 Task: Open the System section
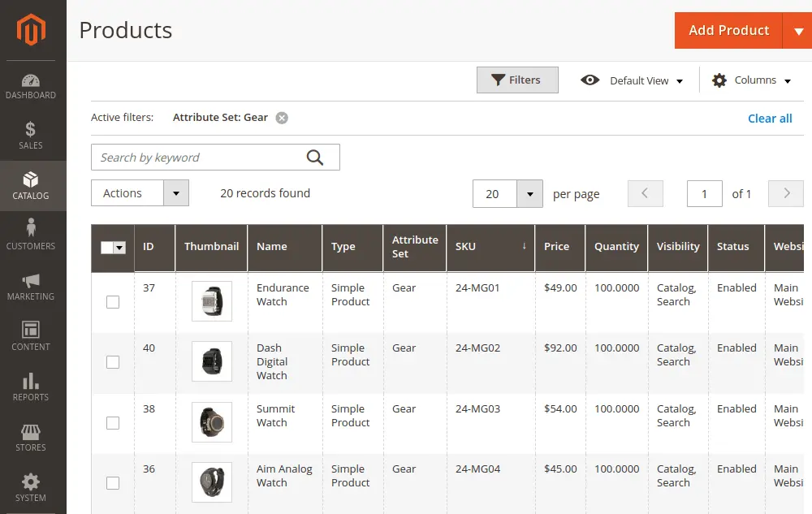click(31, 487)
